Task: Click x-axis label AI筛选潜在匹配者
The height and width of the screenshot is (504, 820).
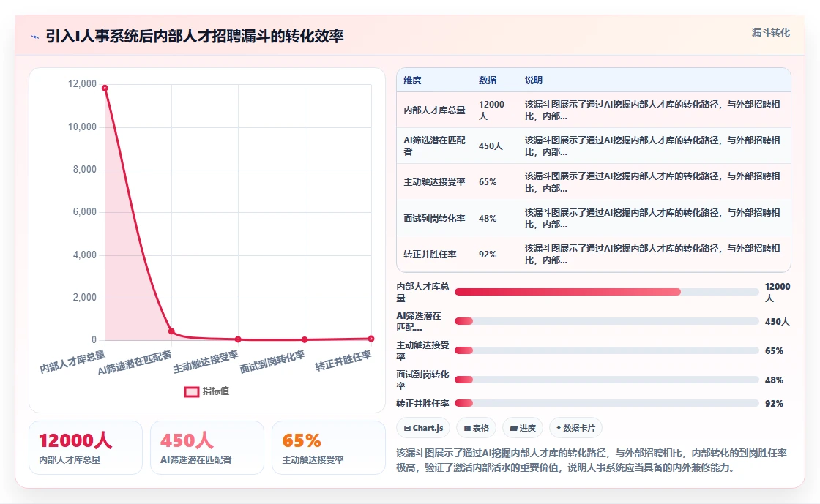Action: tap(135, 363)
